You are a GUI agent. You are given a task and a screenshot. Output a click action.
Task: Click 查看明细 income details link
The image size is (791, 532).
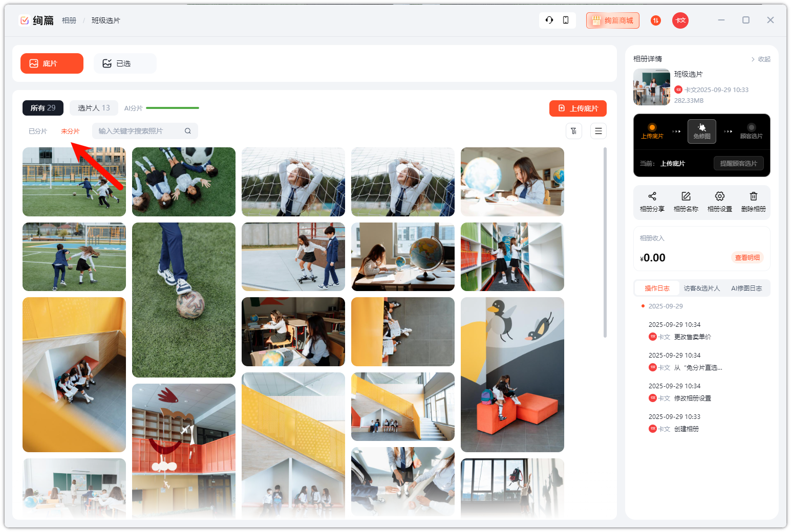[x=747, y=258]
